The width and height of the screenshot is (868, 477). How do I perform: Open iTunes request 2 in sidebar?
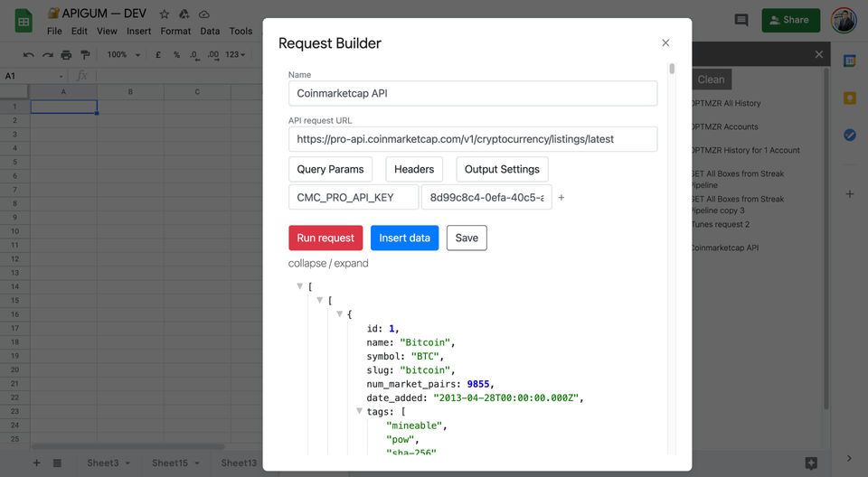[721, 225]
